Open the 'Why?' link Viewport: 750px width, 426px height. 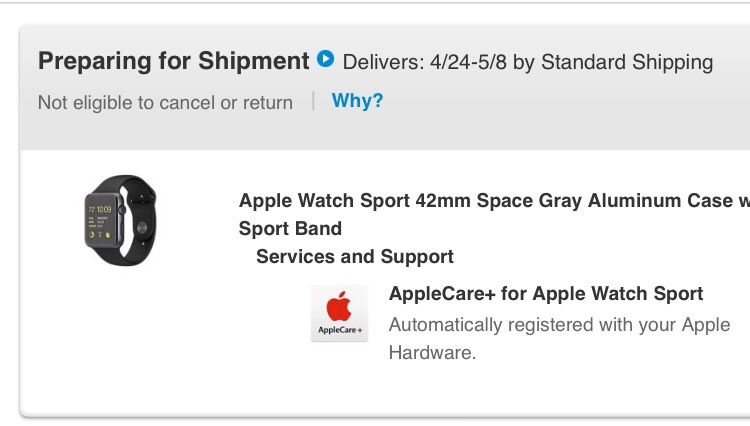click(357, 100)
